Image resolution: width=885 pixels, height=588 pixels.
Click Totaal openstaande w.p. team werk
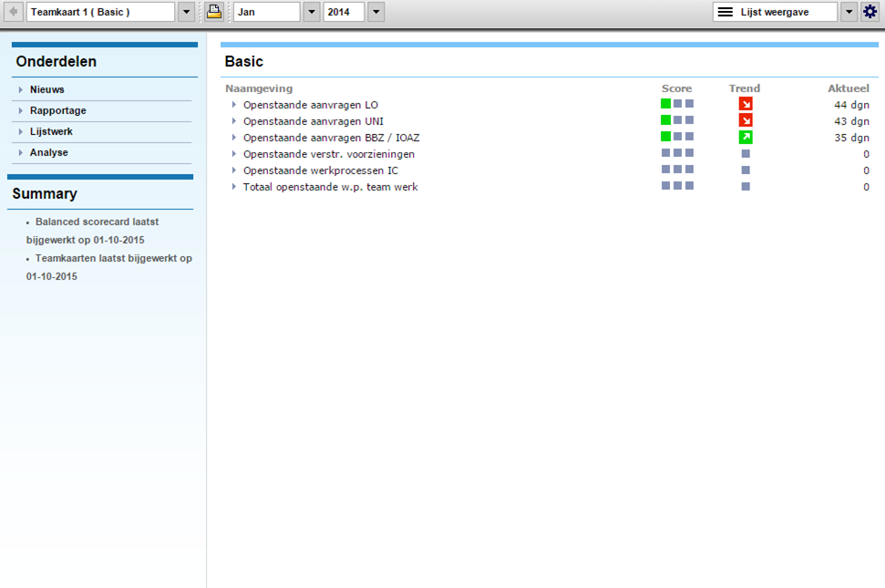330,187
